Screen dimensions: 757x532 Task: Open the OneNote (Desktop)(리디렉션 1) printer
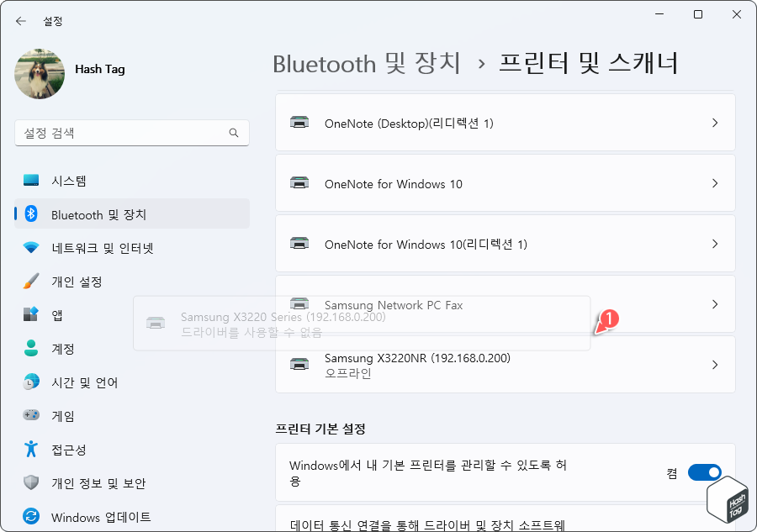point(505,122)
